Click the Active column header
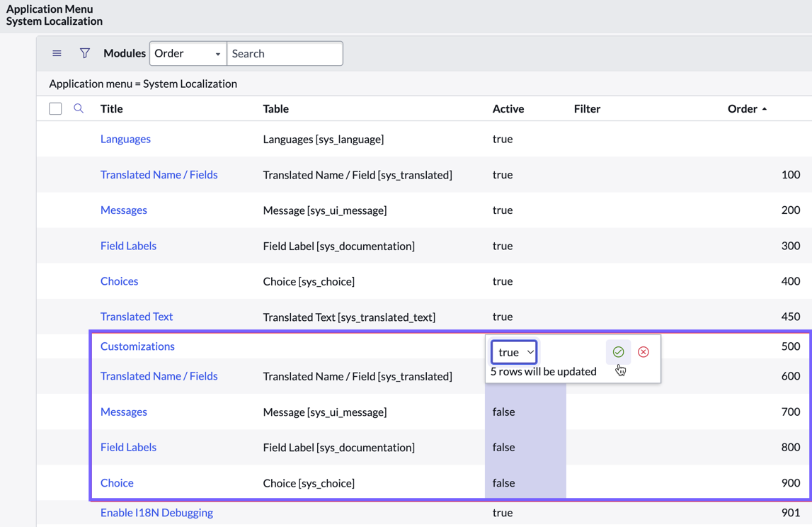This screenshot has width=812, height=527. [x=508, y=109]
